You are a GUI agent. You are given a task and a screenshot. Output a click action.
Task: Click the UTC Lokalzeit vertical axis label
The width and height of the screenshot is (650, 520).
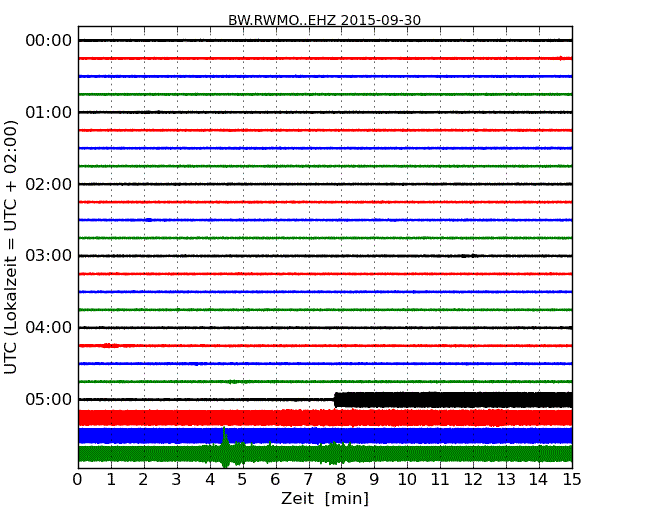(11, 247)
